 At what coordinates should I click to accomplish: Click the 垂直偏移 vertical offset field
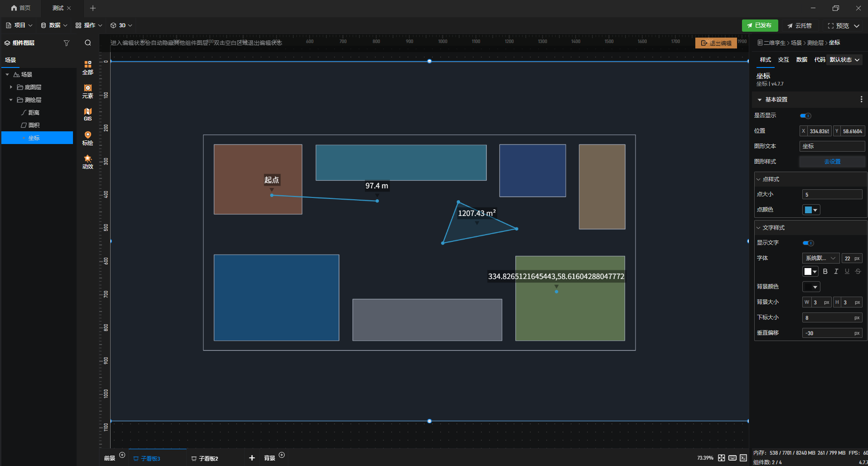click(x=832, y=333)
